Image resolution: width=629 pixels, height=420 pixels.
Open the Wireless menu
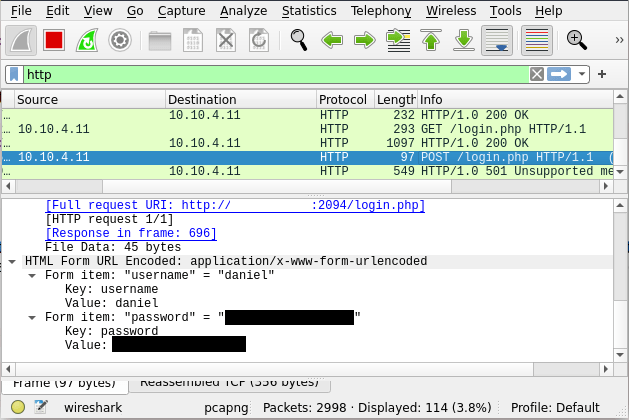point(451,11)
